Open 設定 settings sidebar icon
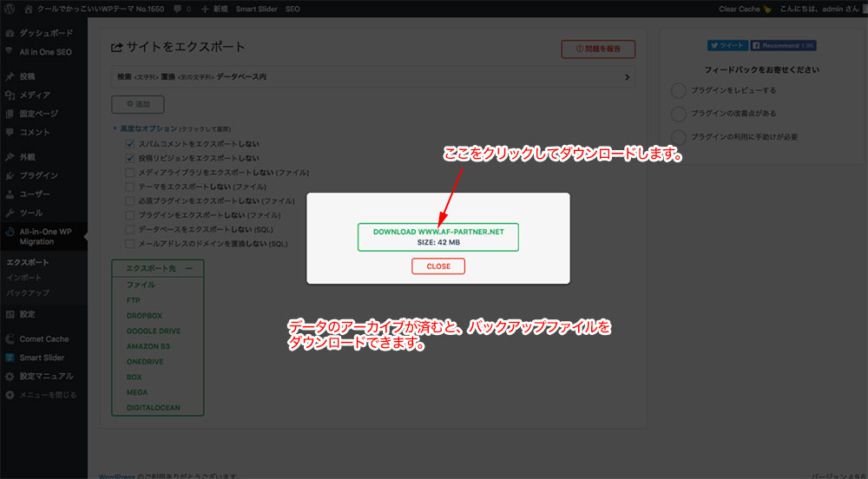Image resolution: width=868 pixels, height=479 pixels. click(x=10, y=314)
